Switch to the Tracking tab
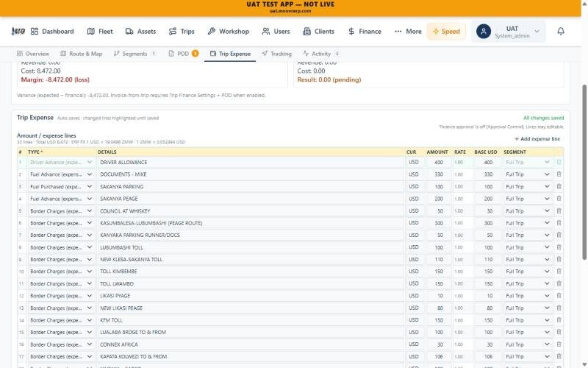This screenshot has height=368, width=588. 277,54
